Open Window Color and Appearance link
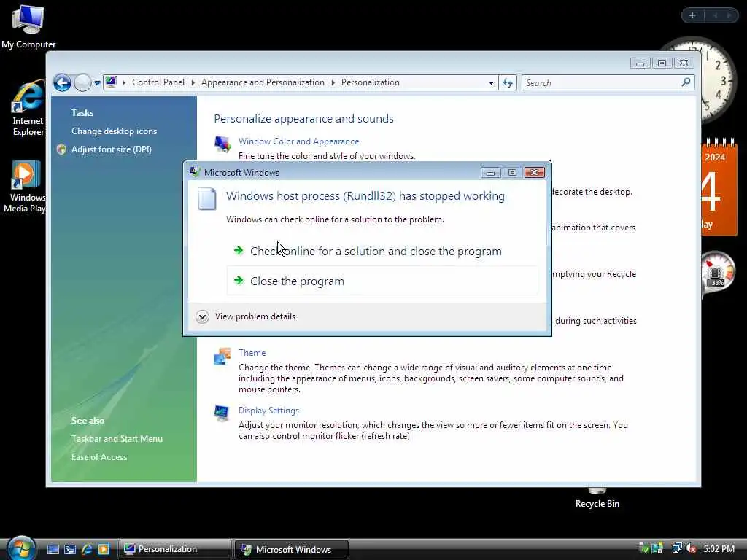Viewport: 747px width, 560px height. (x=298, y=141)
